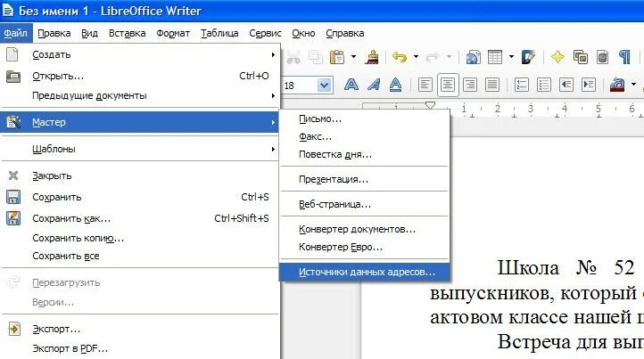The height and width of the screenshot is (359, 644).
Task: Select Justified alignment icon
Action: (x=492, y=85)
